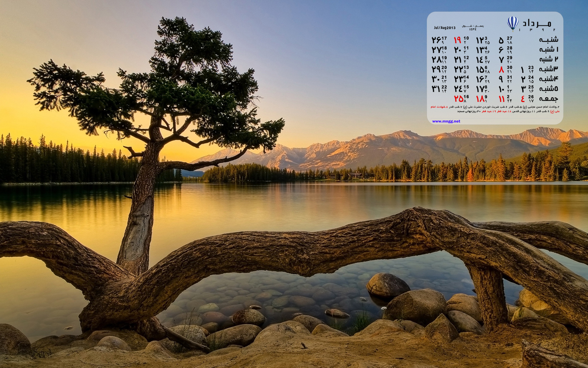Screen dimensions: 588x368
Task: Select the مرداد month title
Action: [x=537, y=22]
